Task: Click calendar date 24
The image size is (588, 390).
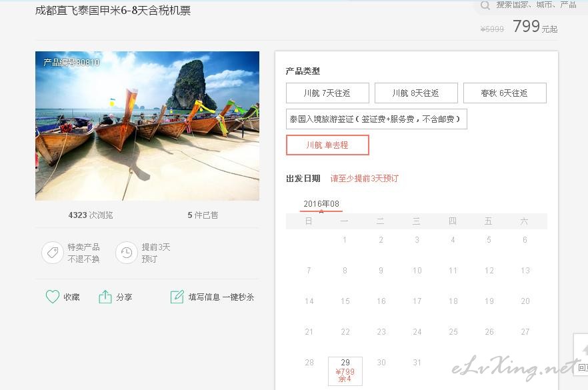Action: pos(417,332)
